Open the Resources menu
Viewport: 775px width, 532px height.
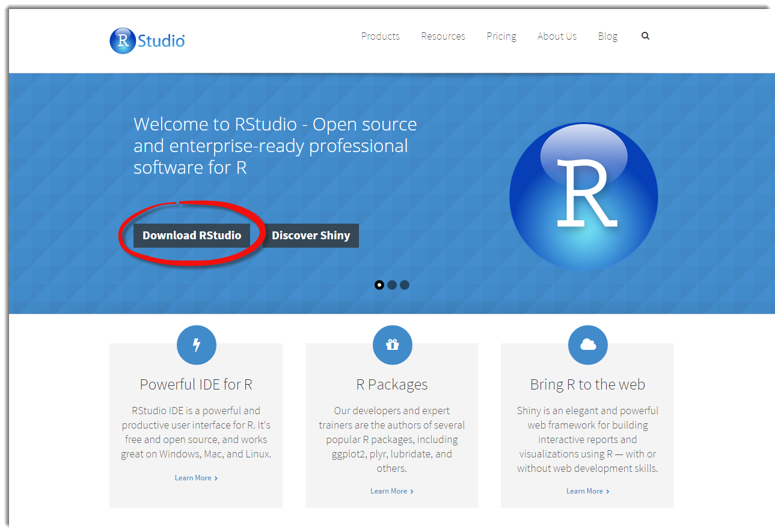pos(443,36)
